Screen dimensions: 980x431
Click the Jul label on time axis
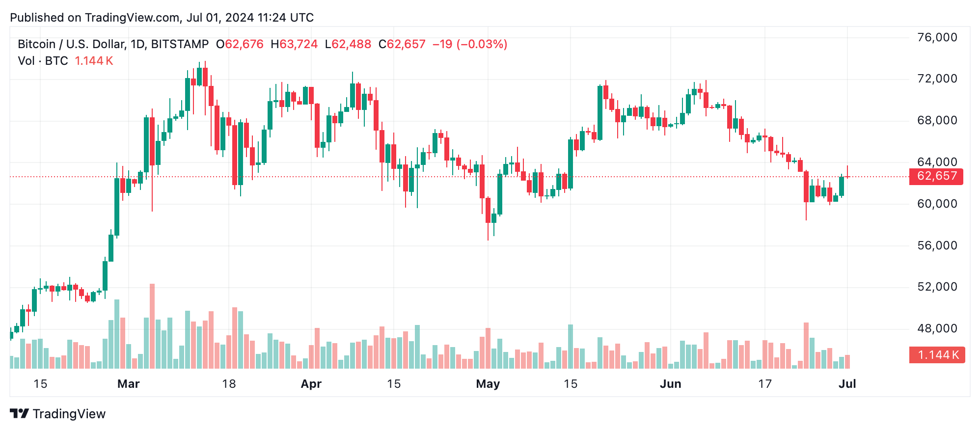click(847, 384)
